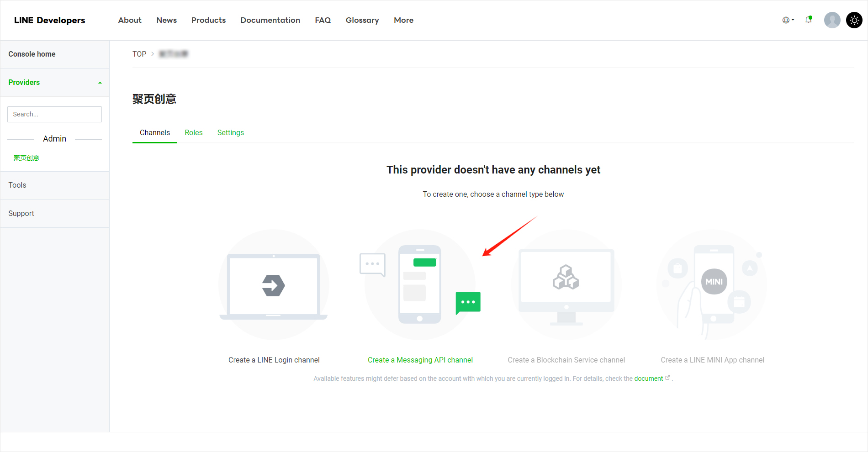
Task: Click the LINE Login laptop icon
Action: (274, 285)
